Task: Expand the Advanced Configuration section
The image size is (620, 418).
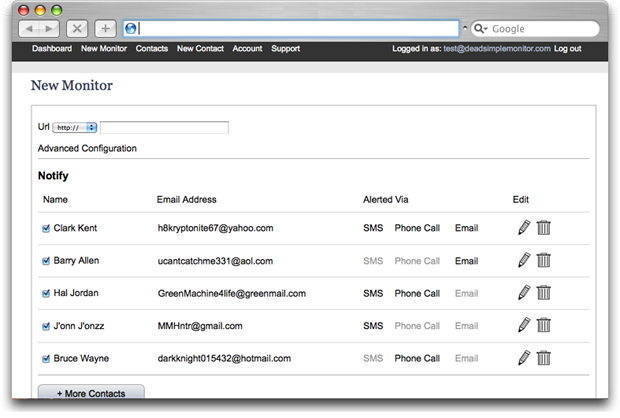Action: tap(87, 148)
